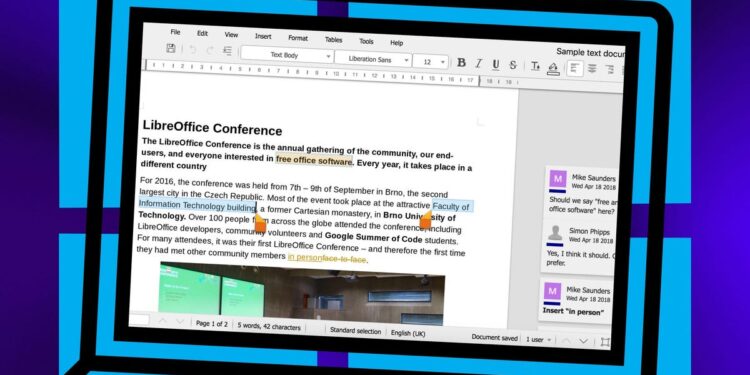Toggle Italic formatting
This screenshot has height=375, width=750.
pyautogui.click(x=478, y=63)
